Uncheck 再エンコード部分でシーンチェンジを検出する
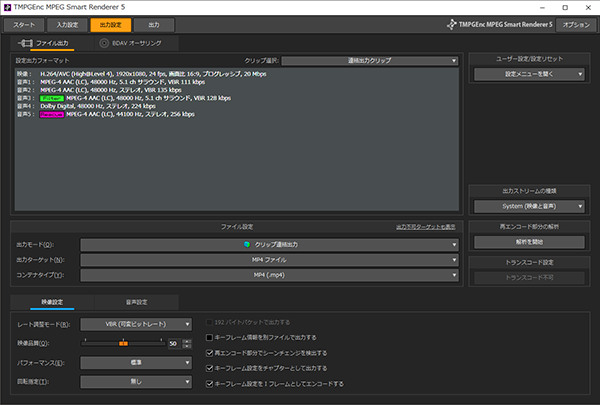 tap(209, 353)
